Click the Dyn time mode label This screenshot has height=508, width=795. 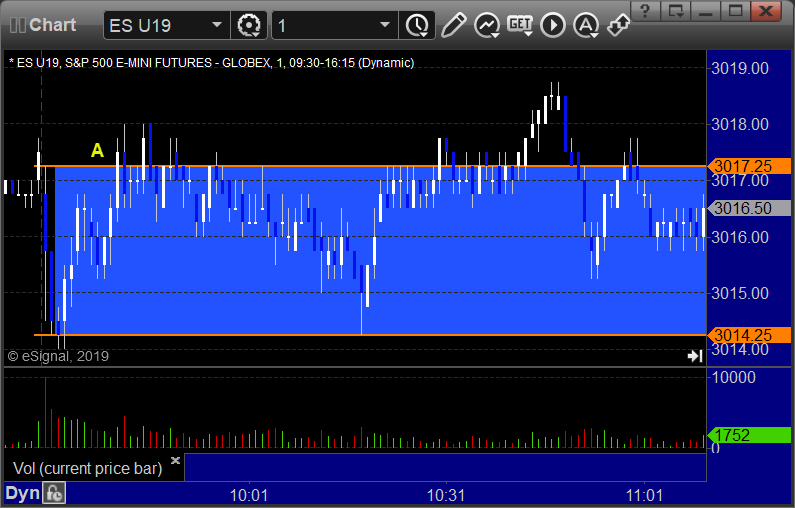click(x=22, y=493)
